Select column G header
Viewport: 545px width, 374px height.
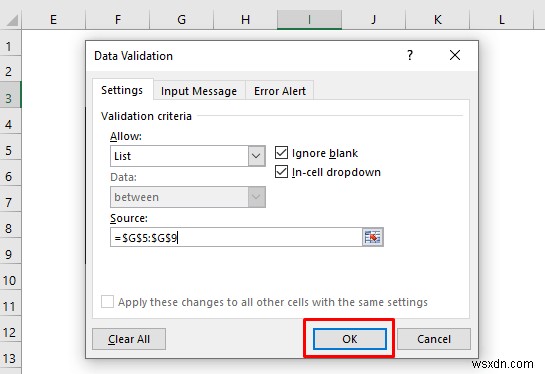pyautogui.click(x=181, y=20)
